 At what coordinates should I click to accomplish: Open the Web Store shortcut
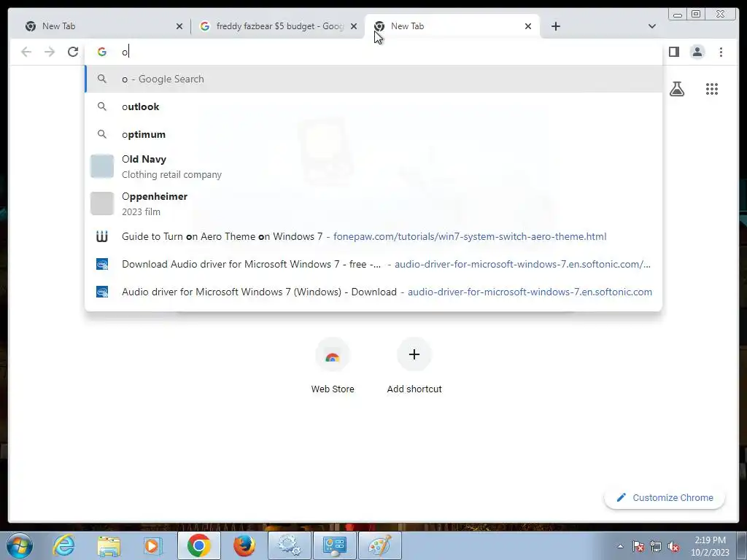(333, 366)
